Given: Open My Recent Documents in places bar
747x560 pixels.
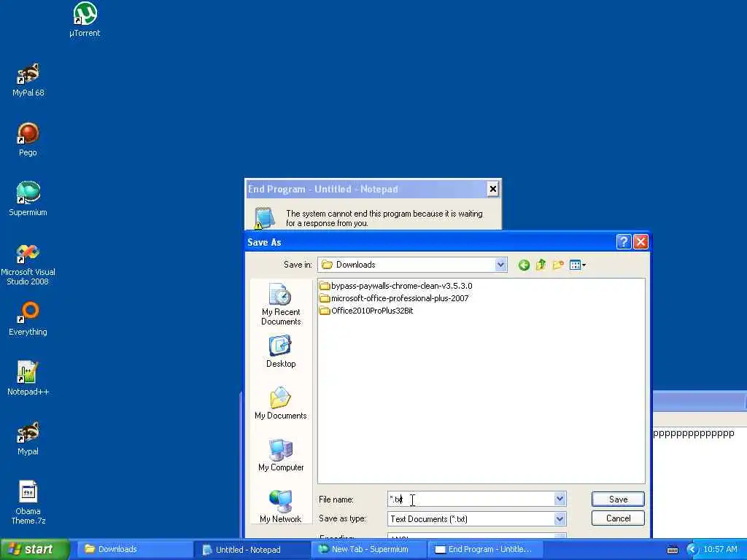Looking at the screenshot, I should 281,305.
